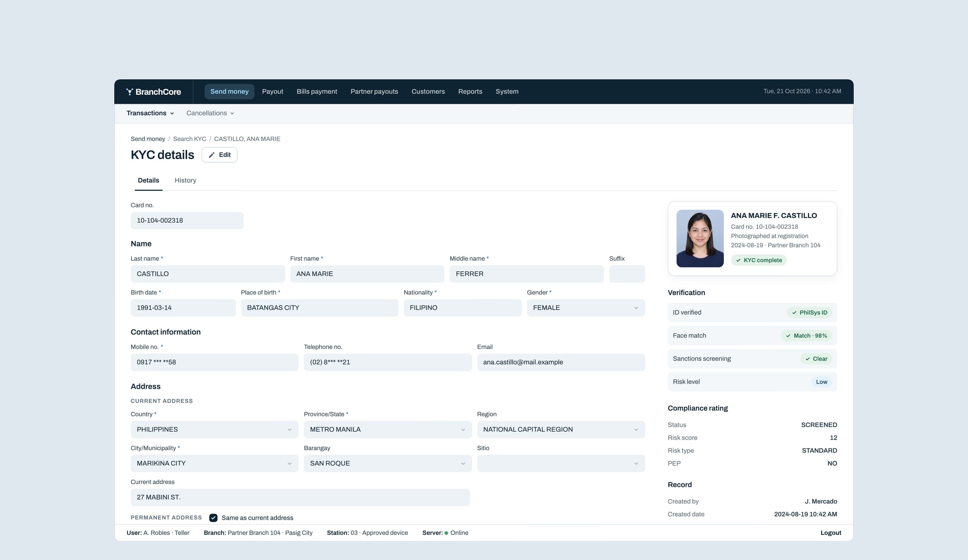Click the Birth date field 1991-03-14
Screen dimensions: 968x560
[183, 308]
